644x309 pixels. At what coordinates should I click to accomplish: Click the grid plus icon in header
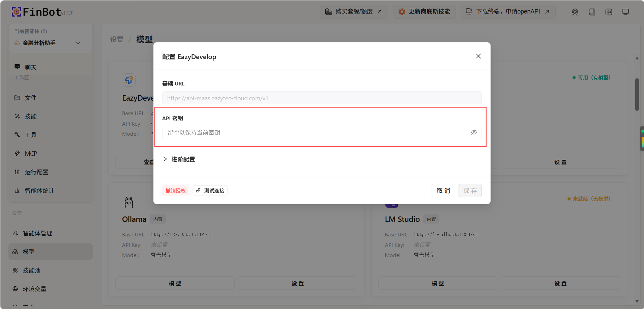609,12
